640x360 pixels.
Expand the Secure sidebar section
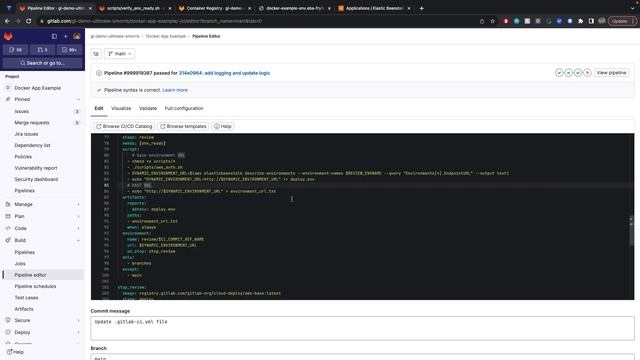coord(42,320)
